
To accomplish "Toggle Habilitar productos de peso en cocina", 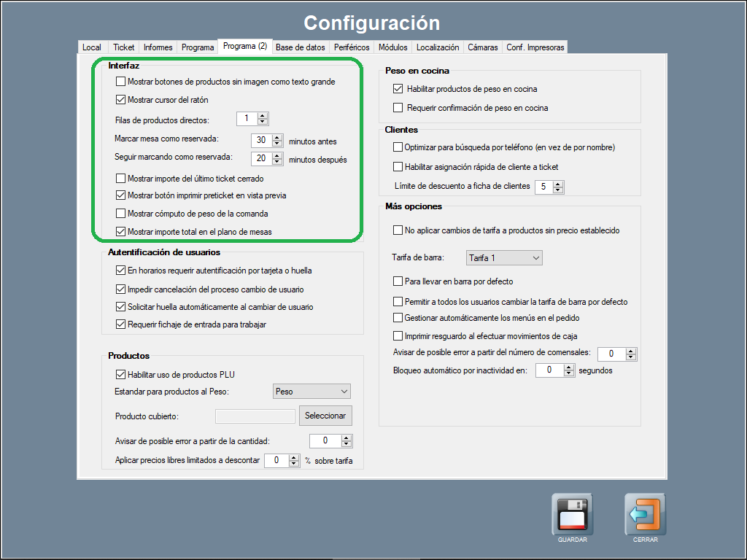I will [398, 89].
